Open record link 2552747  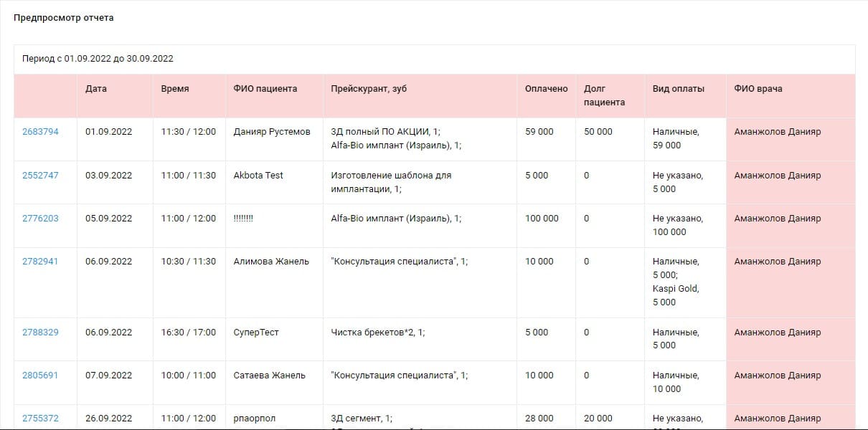coord(40,176)
